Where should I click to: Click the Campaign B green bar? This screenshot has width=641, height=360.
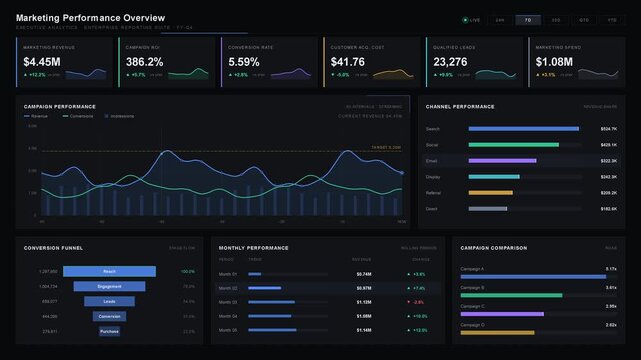coord(511,295)
